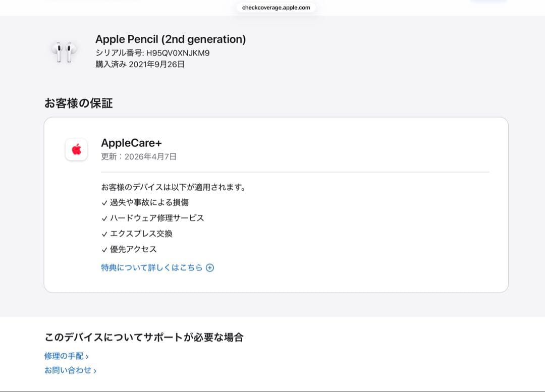Click the お客様の保証 section heading
The width and height of the screenshot is (545, 392).
point(79,103)
